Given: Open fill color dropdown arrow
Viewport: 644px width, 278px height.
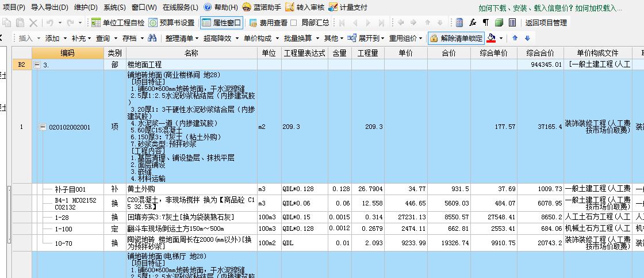Looking at the screenshot, I should [x=501, y=38].
